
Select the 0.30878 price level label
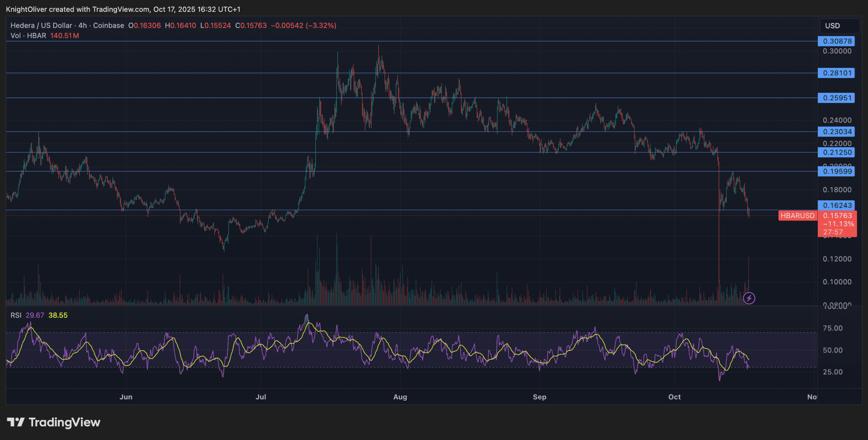coord(836,41)
